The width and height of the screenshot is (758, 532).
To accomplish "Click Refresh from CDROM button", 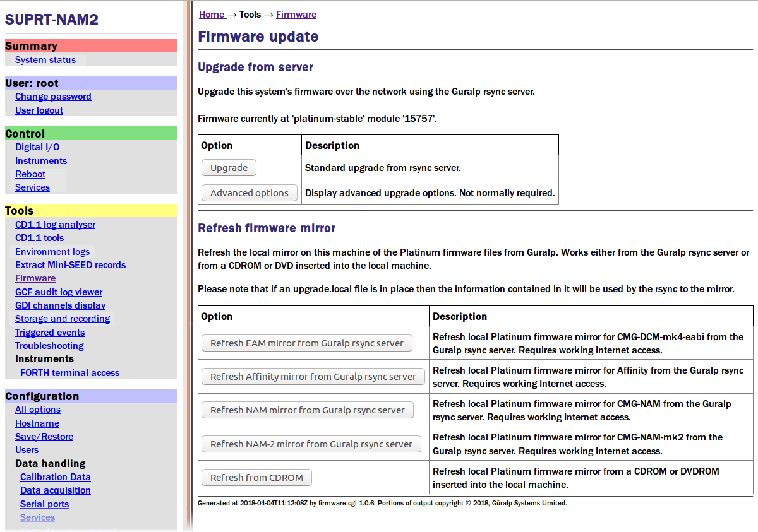I will point(256,478).
